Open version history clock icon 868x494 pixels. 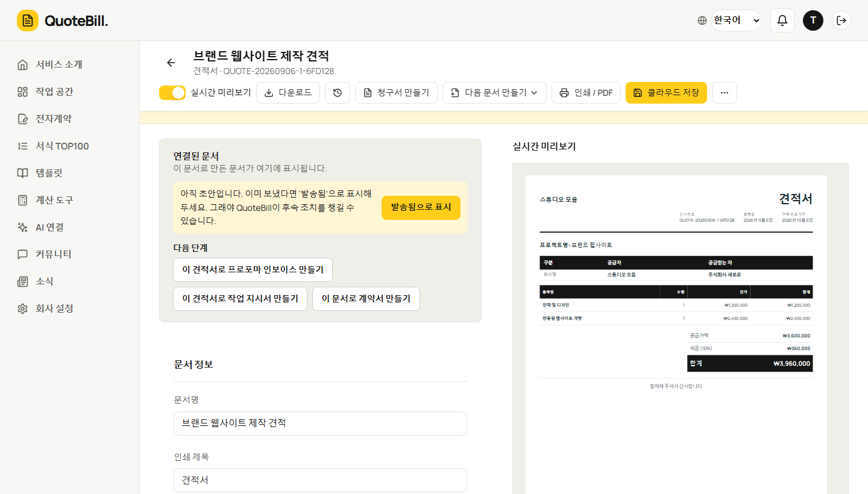(338, 93)
